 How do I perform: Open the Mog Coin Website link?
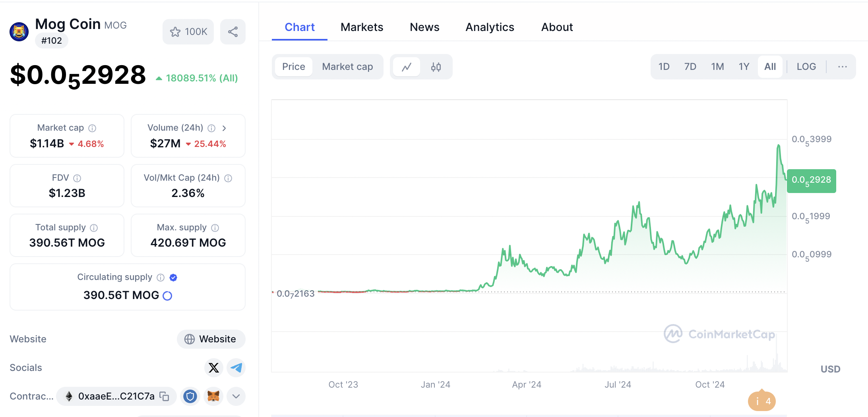pyautogui.click(x=211, y=339)
